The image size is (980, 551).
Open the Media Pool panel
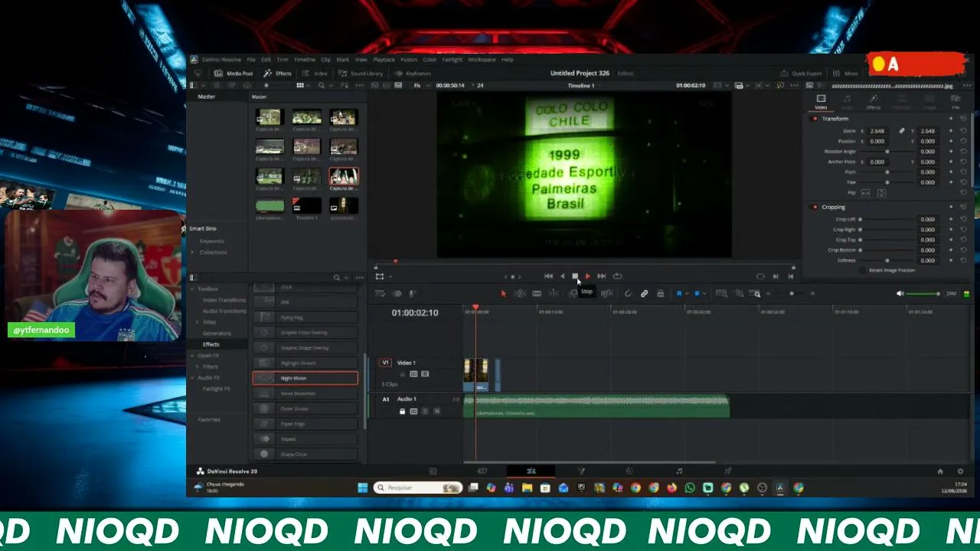[x=234, y=73]
